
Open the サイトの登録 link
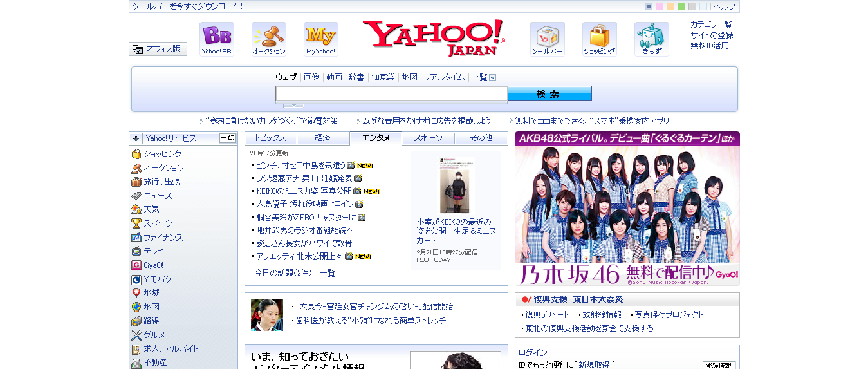[712, 35]
